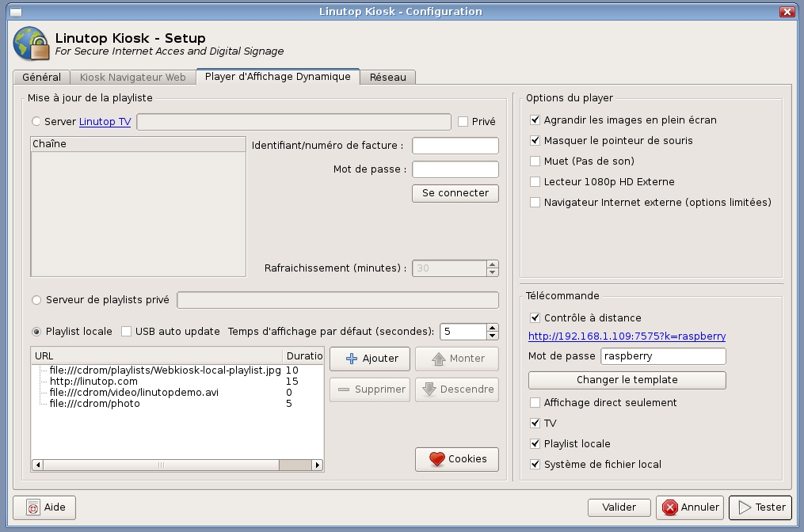
Task: Click the play triangle icon on Tester
Action: pos(744,507)
